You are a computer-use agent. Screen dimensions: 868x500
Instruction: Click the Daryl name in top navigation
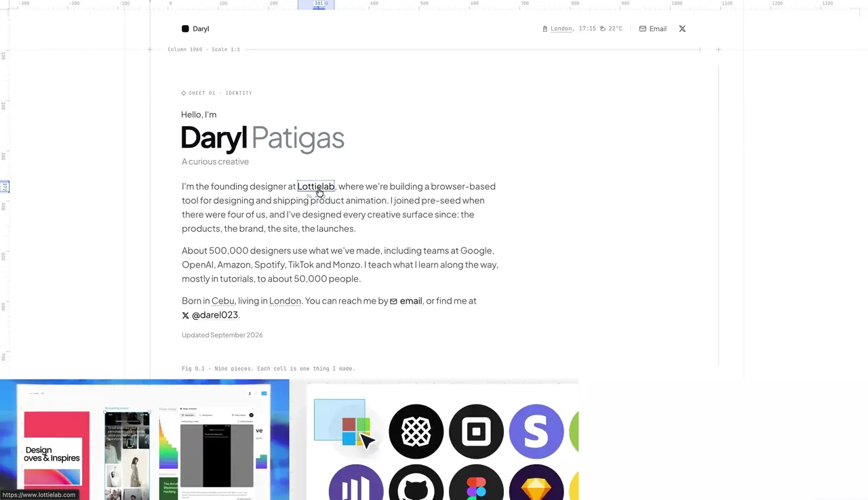pos(201,29)
